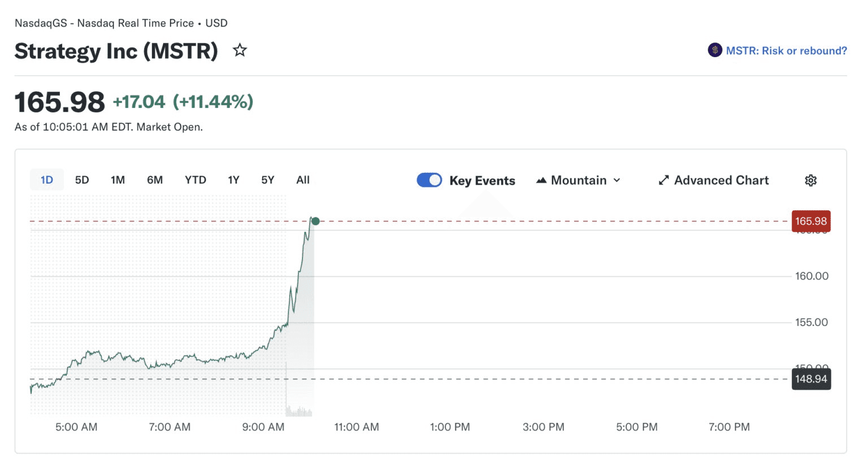The image size is (868, 466).
Task: Click the dark 148.94 previous close marker
Action: click(x=810, y=380)
